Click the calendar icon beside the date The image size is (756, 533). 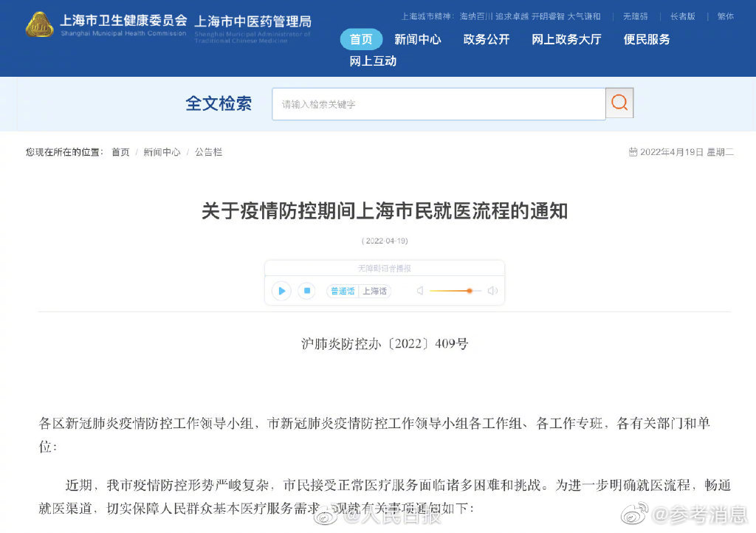tap(633, 151)
